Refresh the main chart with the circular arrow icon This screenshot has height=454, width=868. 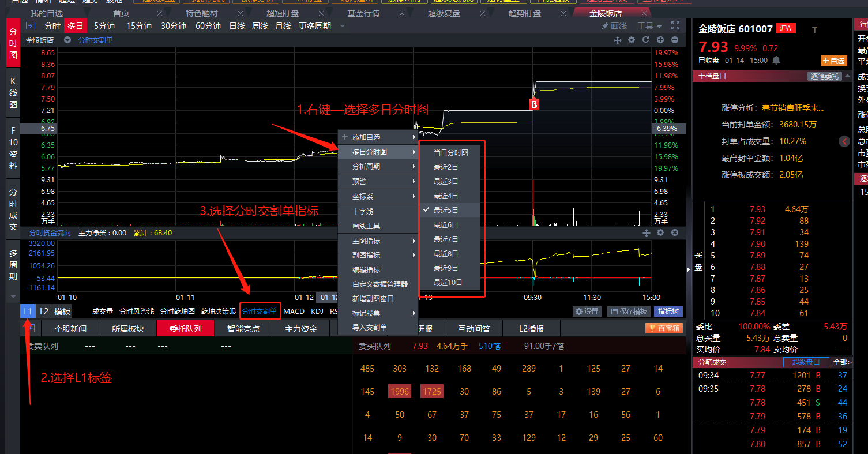click(x=645, y=40)
